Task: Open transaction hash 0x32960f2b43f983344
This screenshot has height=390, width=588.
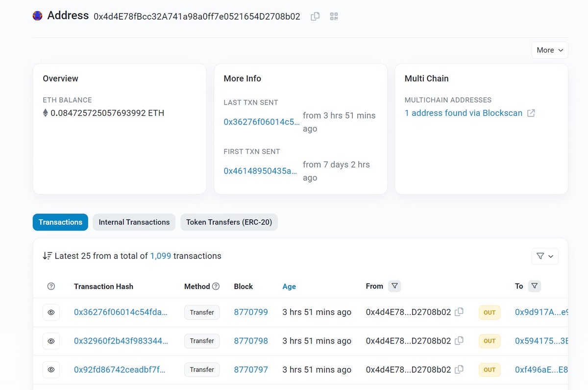Action: tap(121, 341)
